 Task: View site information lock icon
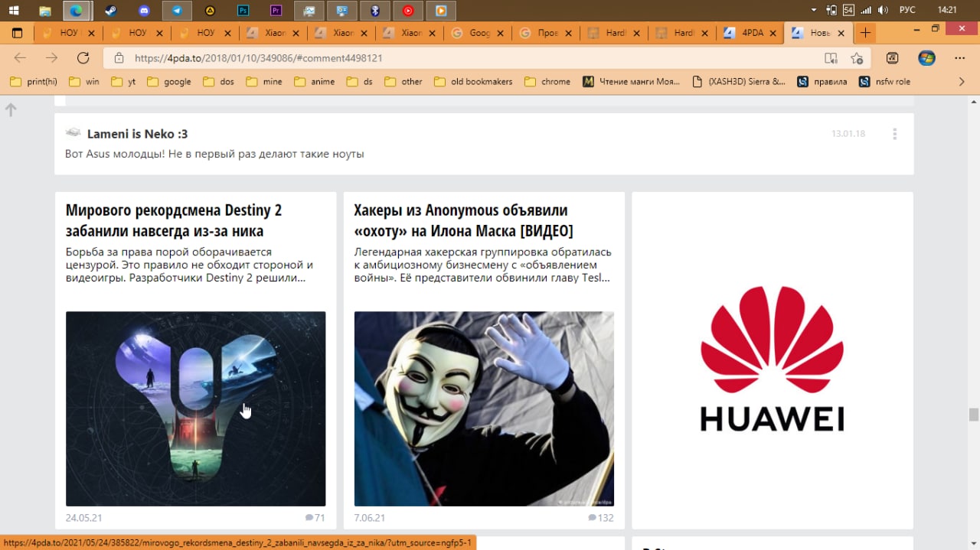(x=119, y=58)
